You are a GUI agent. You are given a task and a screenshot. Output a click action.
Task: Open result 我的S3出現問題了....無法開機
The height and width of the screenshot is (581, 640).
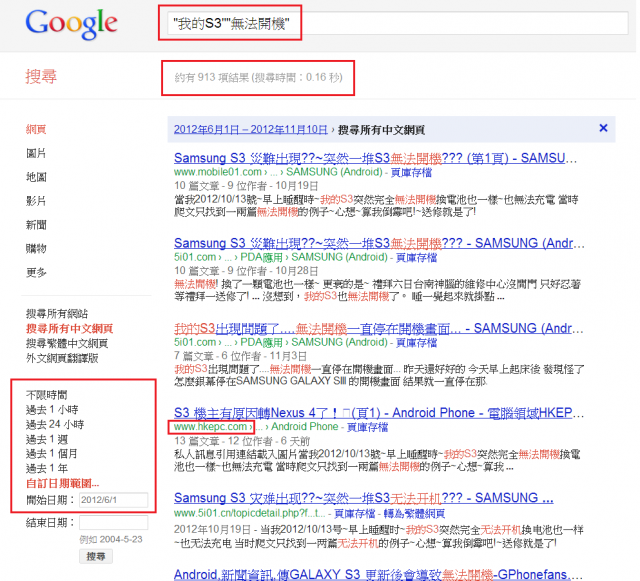click(378, 328)
